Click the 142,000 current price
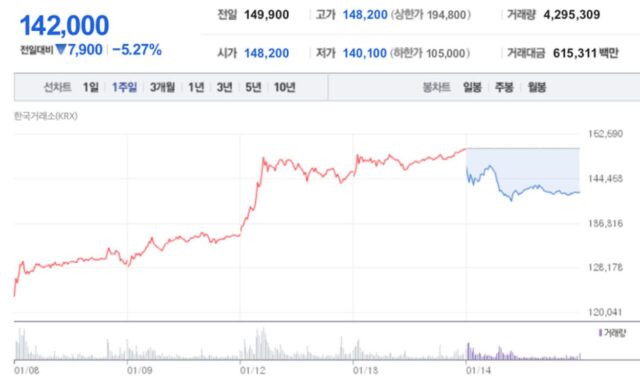 64,25
